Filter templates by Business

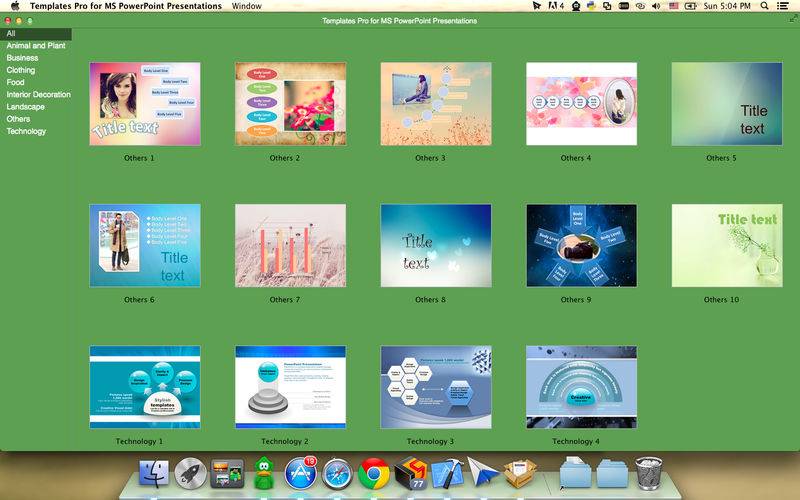(x=22, y=58)
